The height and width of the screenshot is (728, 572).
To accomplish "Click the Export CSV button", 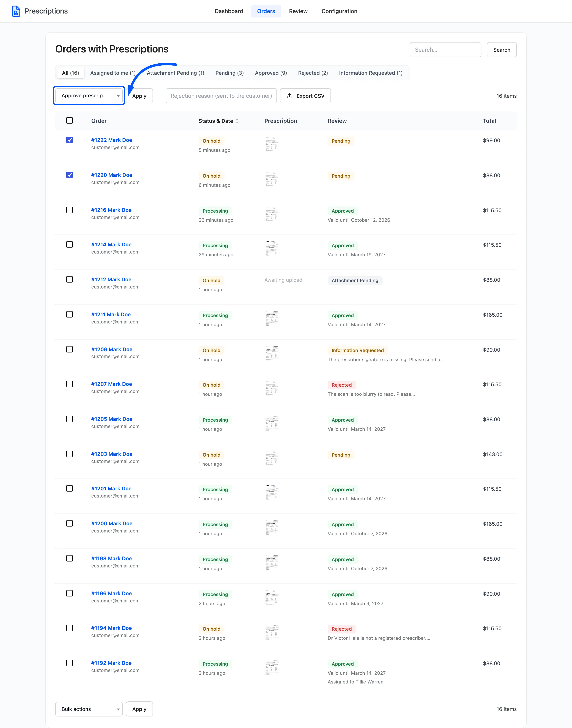I will click(x=305, y=96).
